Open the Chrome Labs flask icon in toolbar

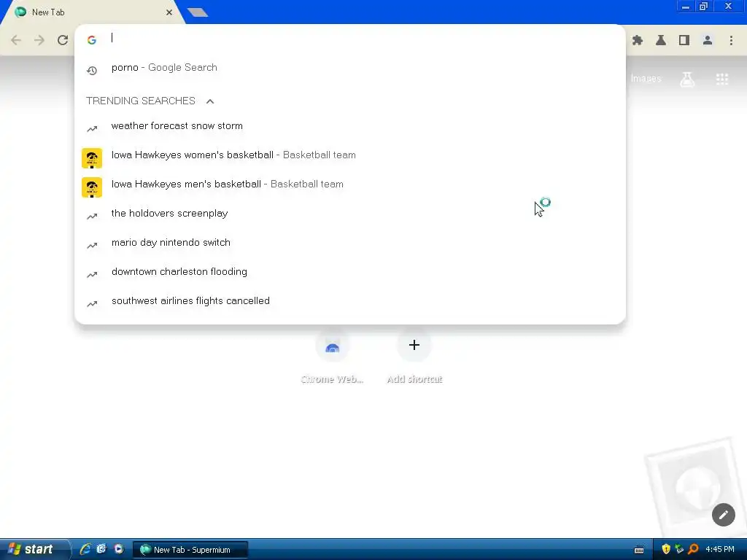[x=661, y=41]
